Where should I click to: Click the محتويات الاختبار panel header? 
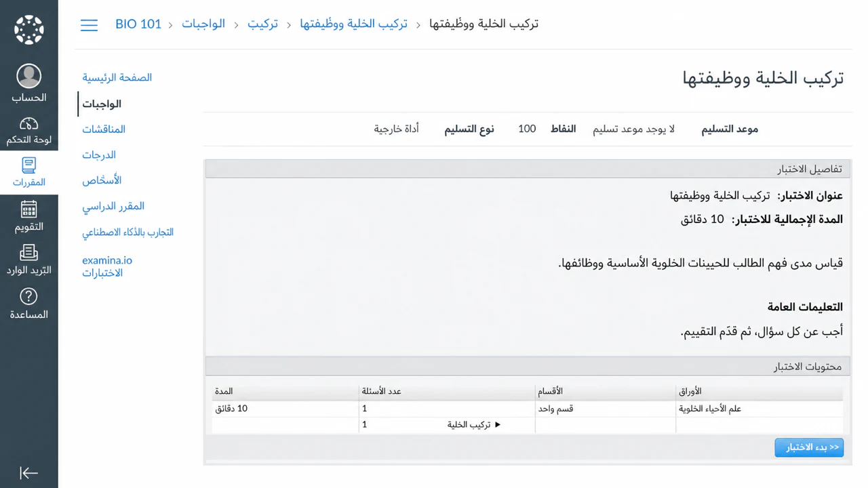tap(528, 366)
